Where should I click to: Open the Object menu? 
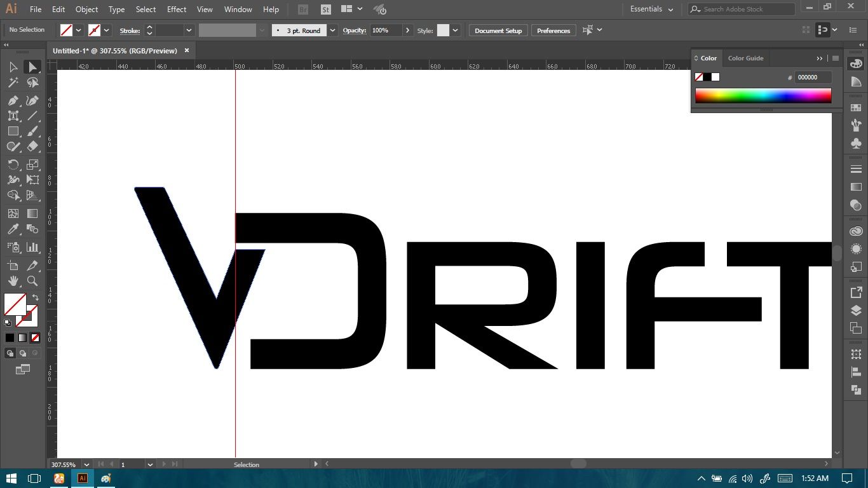click(86, 10)
